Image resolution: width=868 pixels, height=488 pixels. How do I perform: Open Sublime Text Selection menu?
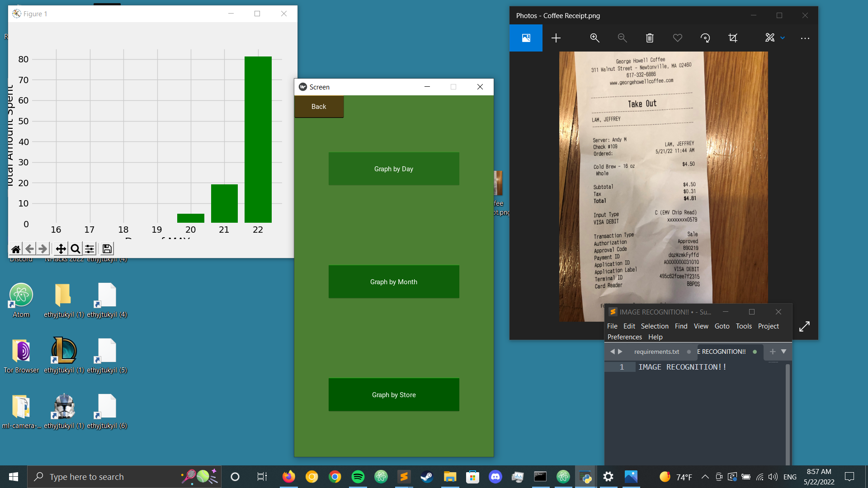tap(654, 326)
